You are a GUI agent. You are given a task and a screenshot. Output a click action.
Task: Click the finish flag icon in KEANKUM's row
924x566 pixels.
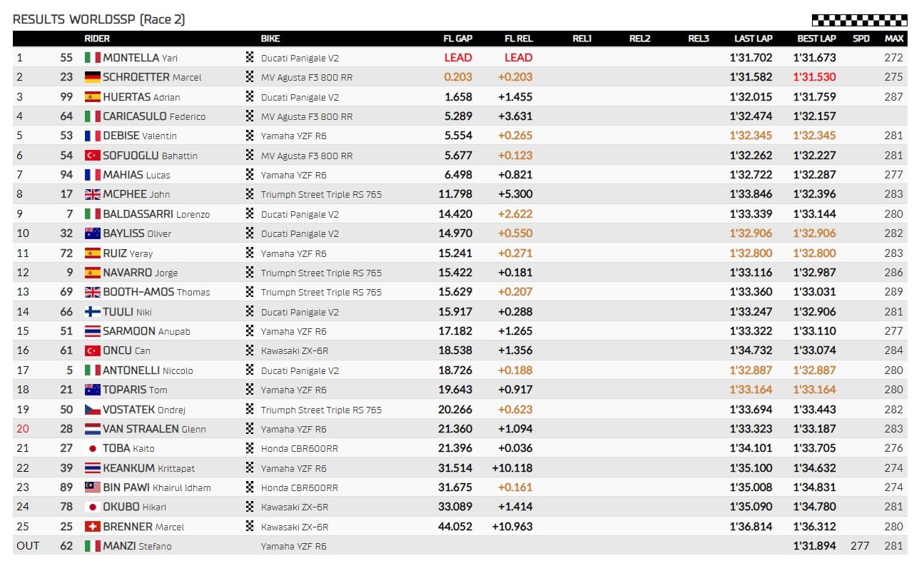250,468
